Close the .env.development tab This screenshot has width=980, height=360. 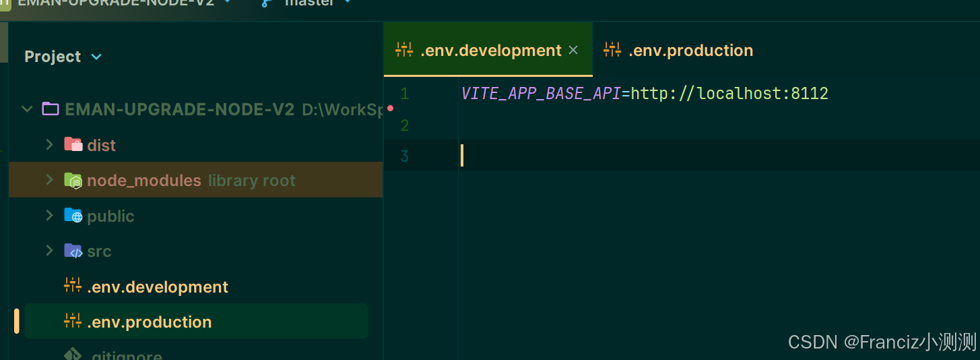tap(573, 51)
